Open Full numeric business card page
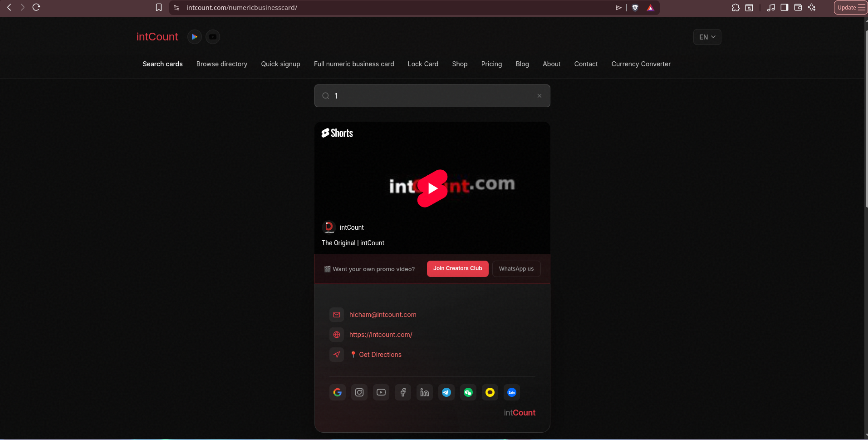 tap(354, 64)
